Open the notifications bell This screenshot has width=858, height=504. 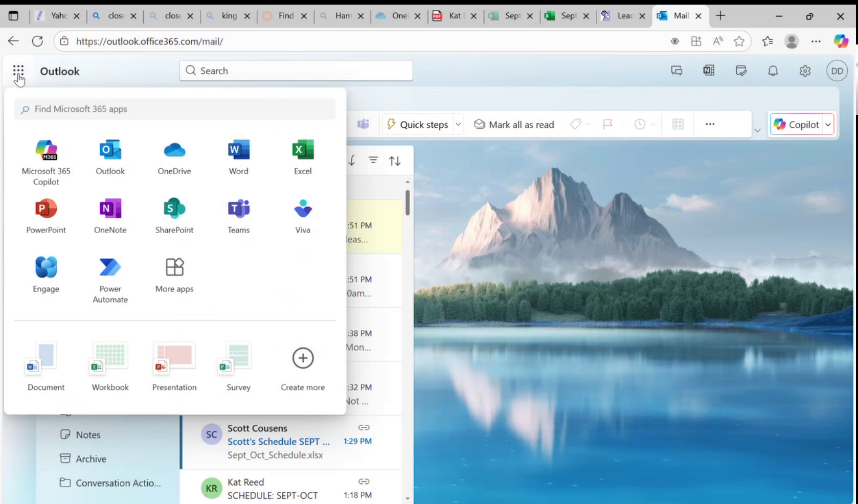pyautogui.click(x=773, y=71)
